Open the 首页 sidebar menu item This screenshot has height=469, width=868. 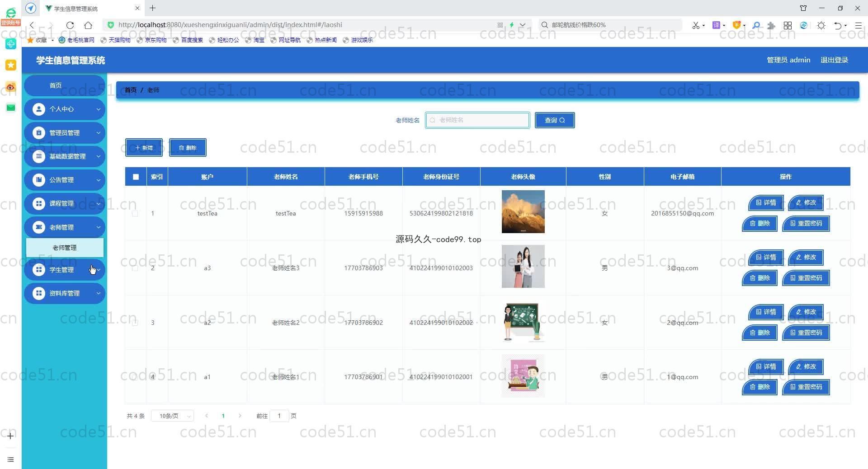coord(65,85)
